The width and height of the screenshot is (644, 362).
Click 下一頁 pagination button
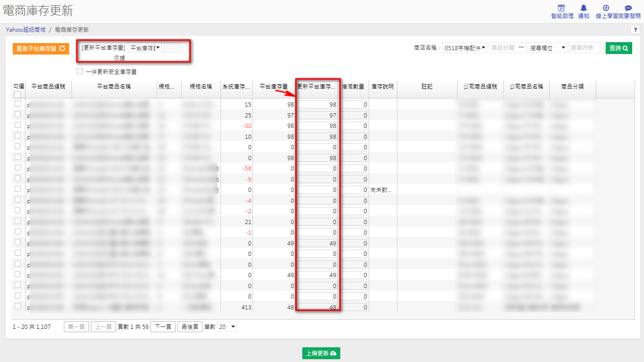[x=162, y=327]
